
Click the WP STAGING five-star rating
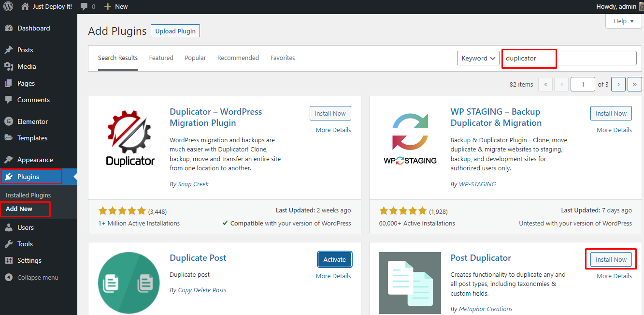click(x=403, y=211)
